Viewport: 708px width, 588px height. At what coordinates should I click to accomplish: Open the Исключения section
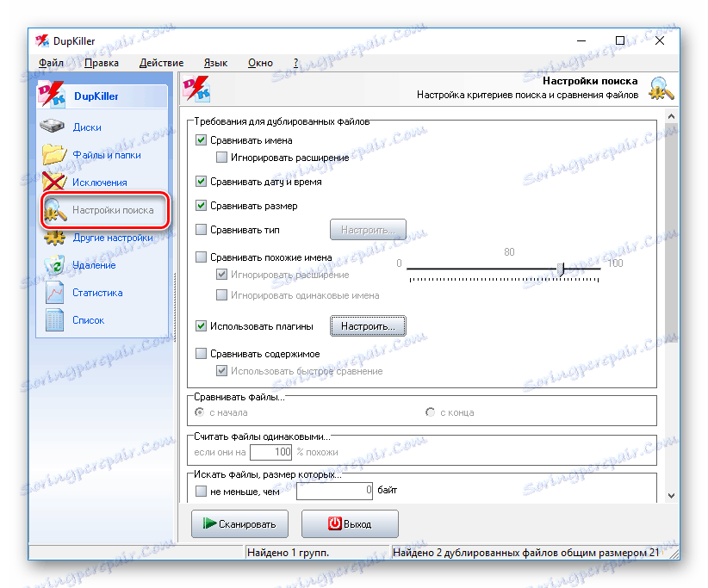tap(99, 183)
